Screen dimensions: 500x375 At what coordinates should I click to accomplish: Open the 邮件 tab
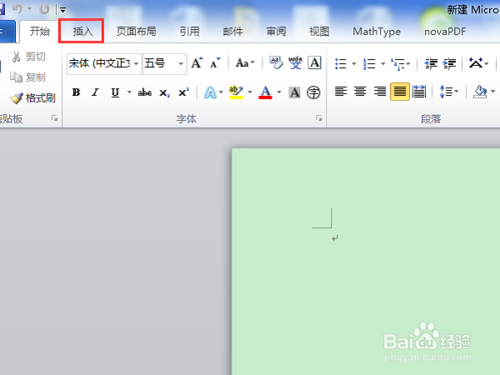point(233,31)
